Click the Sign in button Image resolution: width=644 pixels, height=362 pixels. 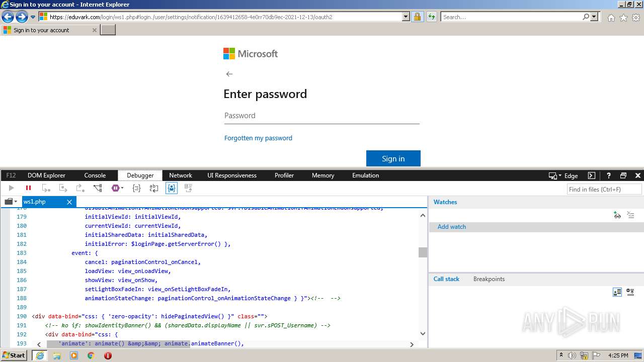point(393,158)
